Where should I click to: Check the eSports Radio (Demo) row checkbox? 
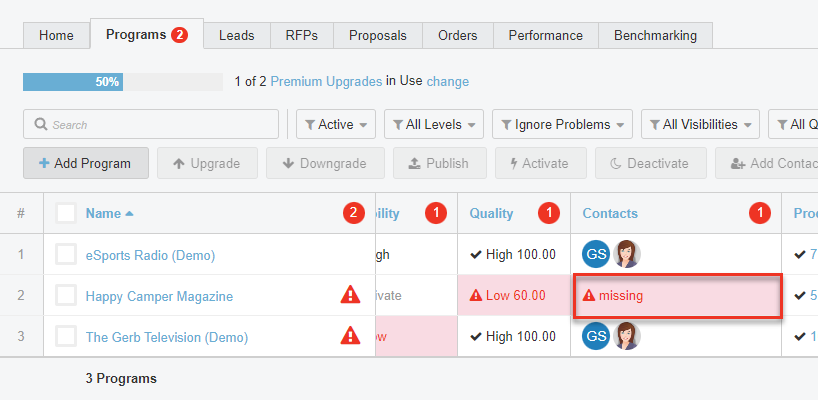[66, 254]
